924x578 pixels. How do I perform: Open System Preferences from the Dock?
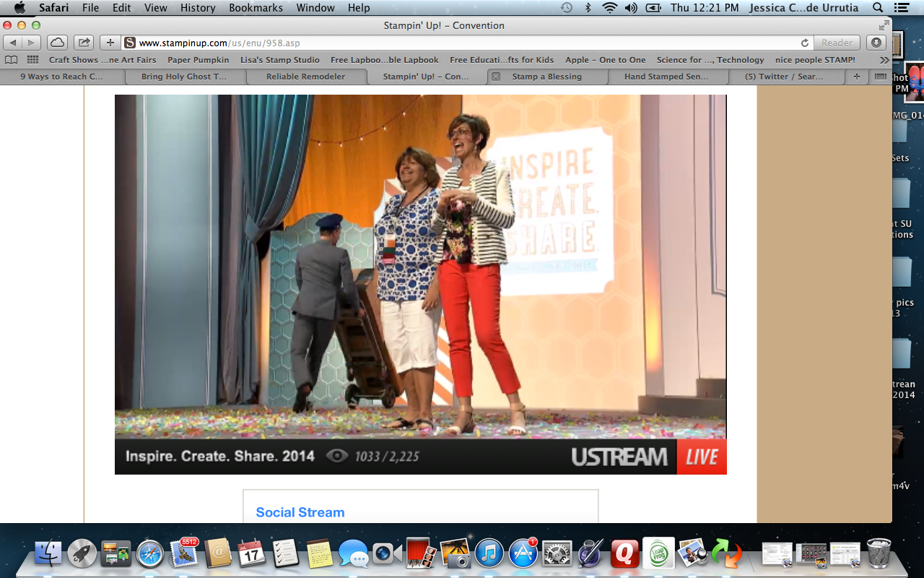tap(557, 553)
